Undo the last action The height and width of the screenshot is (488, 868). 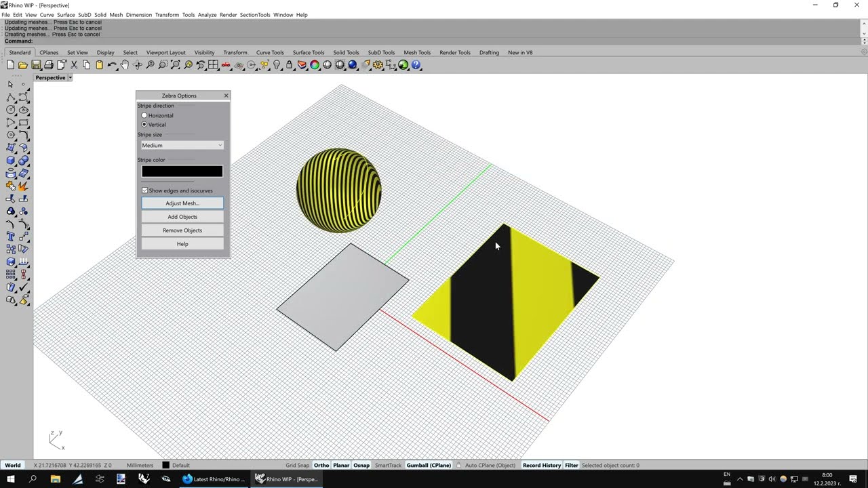(x=112, y=65)
